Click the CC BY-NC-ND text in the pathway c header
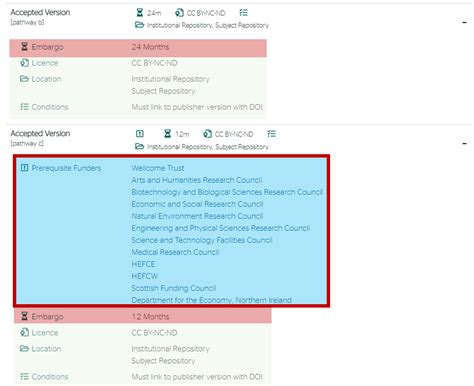The width and height of the screenshot is (474, 386). tap(234, 134)
